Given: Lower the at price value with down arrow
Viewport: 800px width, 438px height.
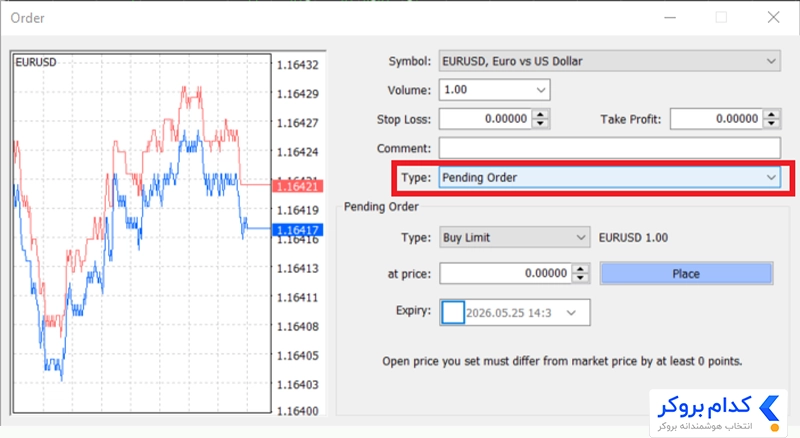Looking at the screenshot, I should [x=580, y=278].
